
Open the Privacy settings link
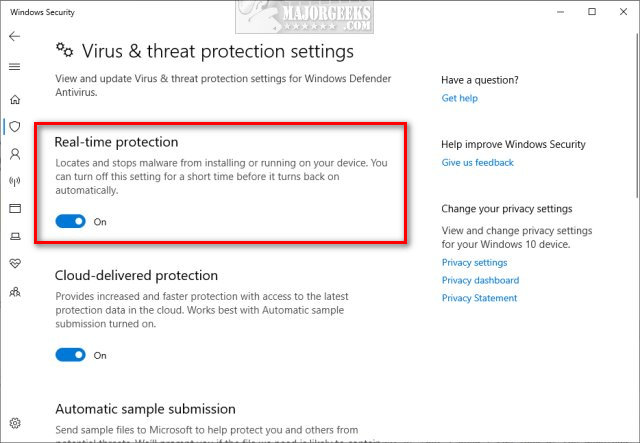click(474, 262)
